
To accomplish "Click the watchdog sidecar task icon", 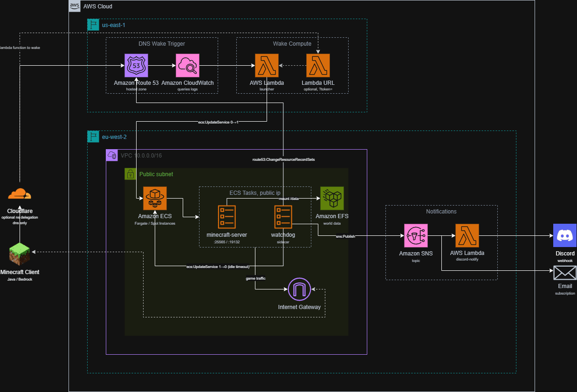I will (283, 217).
